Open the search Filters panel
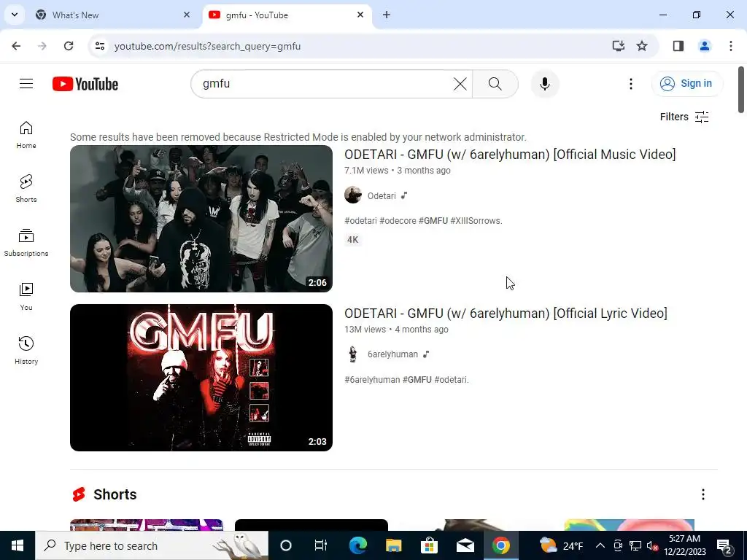Viewport: 747px width, 560px height. [684, 117]
